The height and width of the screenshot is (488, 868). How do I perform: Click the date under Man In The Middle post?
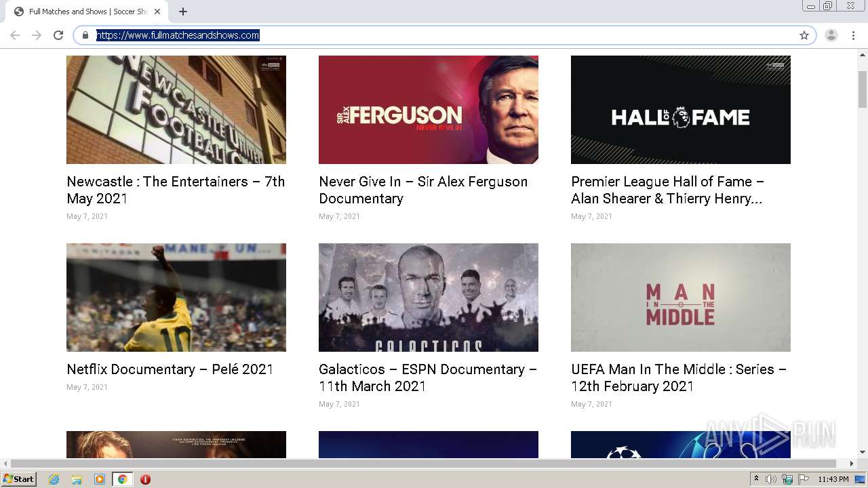click(591, 404)
